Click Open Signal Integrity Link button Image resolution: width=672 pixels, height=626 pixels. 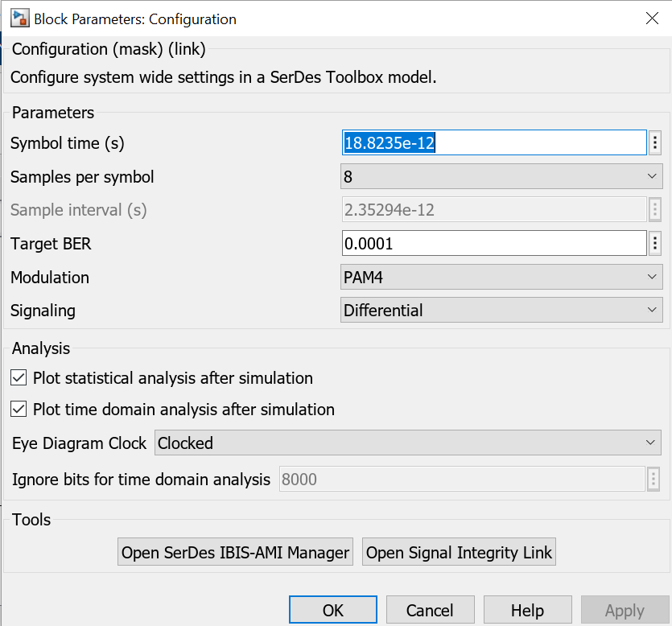coord(459,553)
